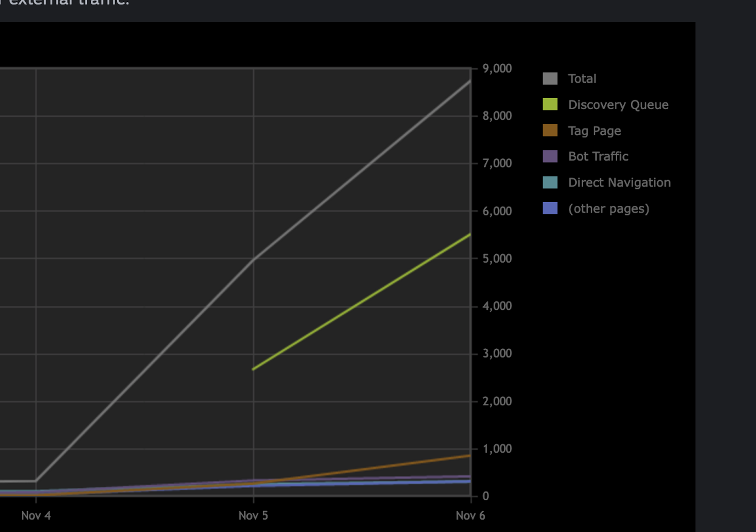Click the teal Direct Navigation legend swatch
The image size is (756, 532).
tap(550, 182)
